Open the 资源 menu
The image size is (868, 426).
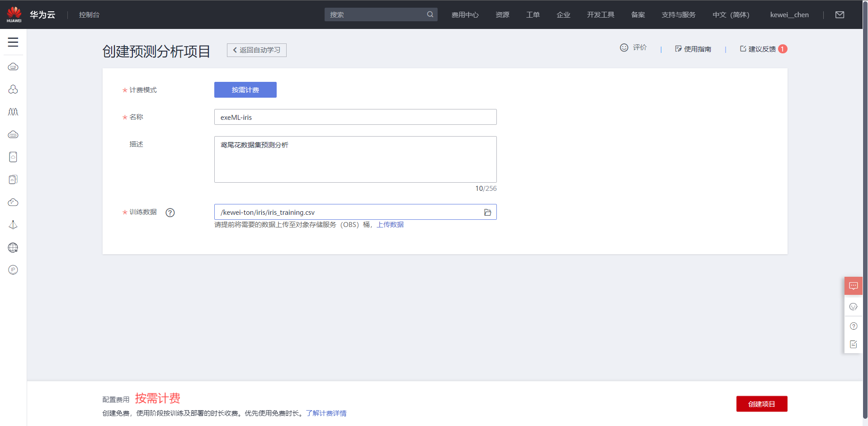click(x=502, y=15)
